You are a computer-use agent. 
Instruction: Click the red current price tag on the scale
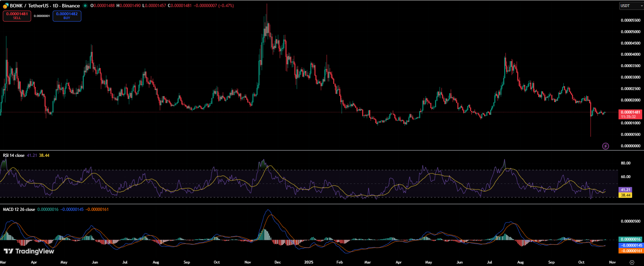tap(630, 114)
